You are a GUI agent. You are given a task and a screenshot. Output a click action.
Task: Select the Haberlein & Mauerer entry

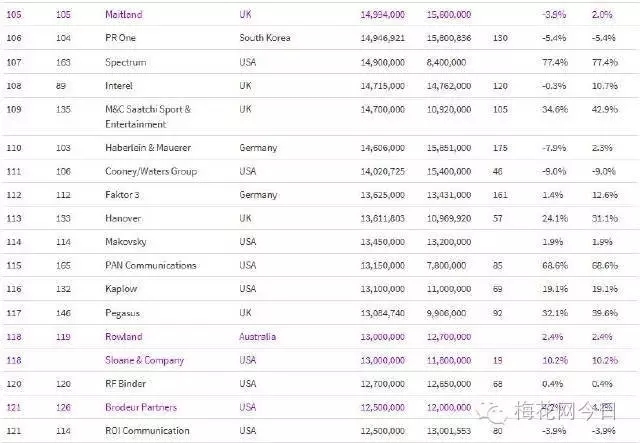148,147
